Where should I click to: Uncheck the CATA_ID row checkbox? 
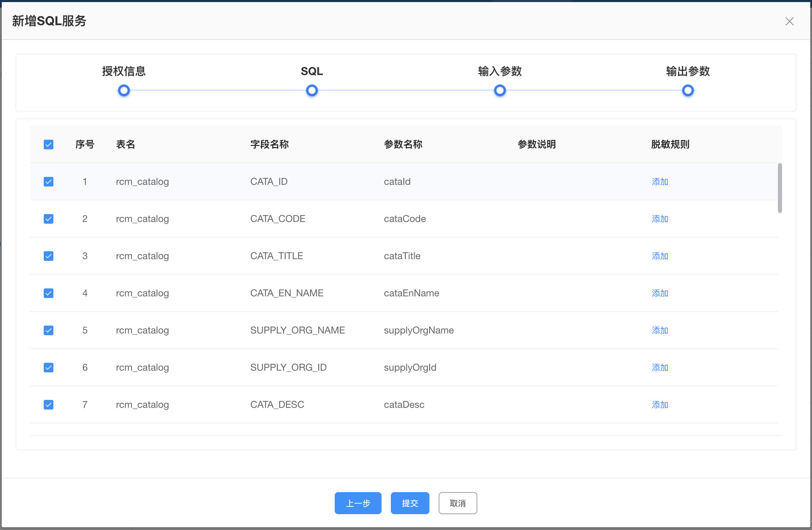click(49, 181)
